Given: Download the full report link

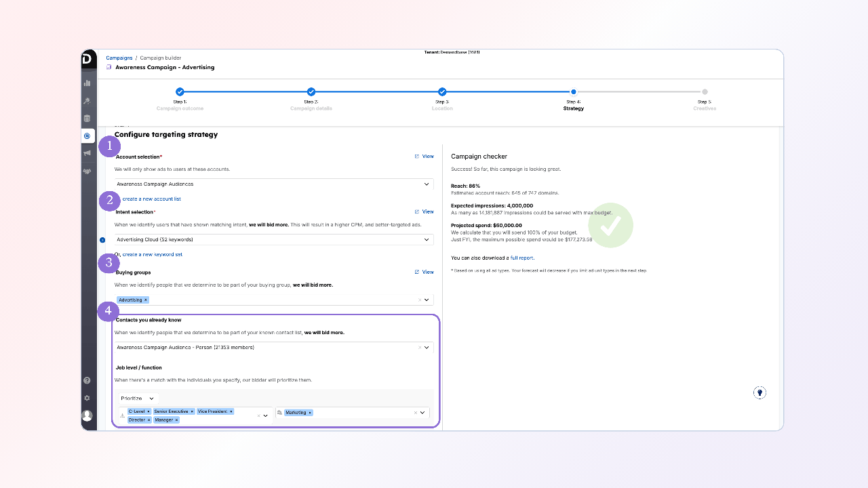Looking at the screenshot, I should [521, 258].
